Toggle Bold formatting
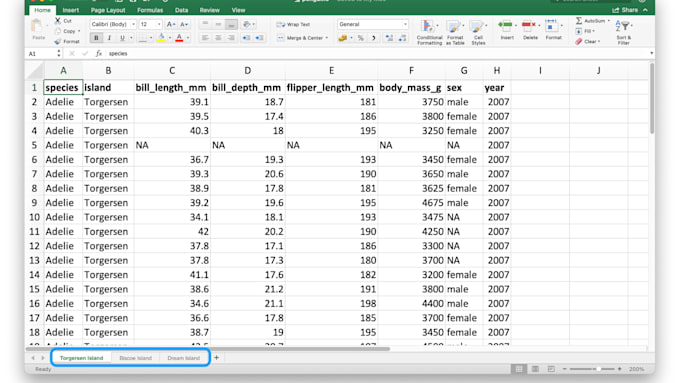 click(x=96, y=38)
